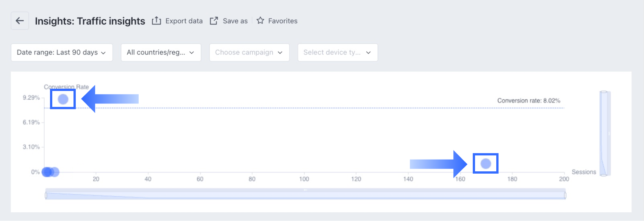Click the left handle of horizontal zoom slider
This screenshot has height=221, width=644.
[x=46, y=195]
